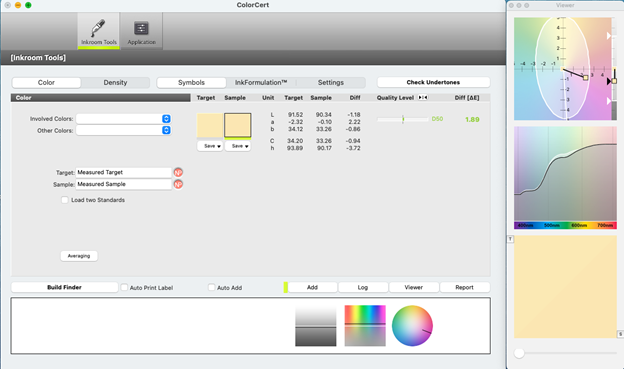The image size is (624, 369).
Task: Click the Target color swatch
Action: pyautogui.click(x=210, y=125)
